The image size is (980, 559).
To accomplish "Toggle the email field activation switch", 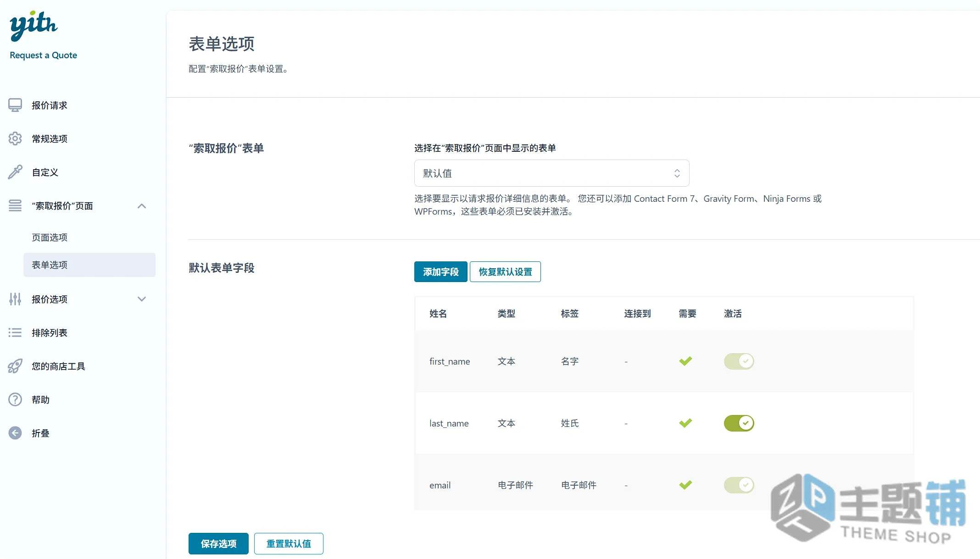I will click(x=739, y=485).
